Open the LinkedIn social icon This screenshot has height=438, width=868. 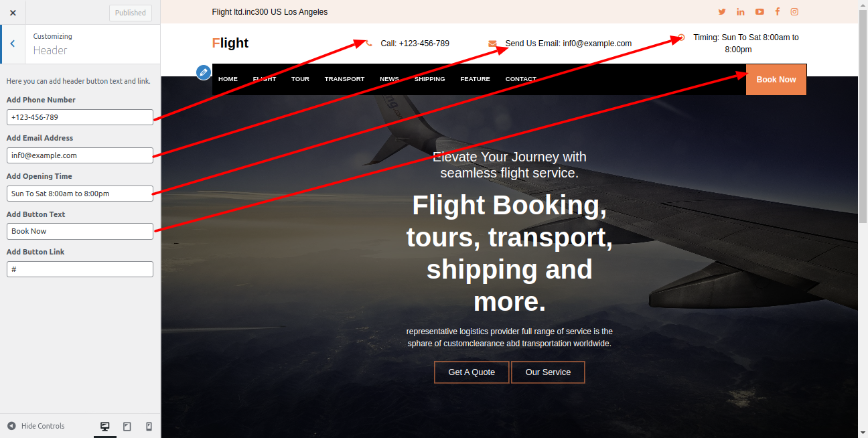coord(741,11)
